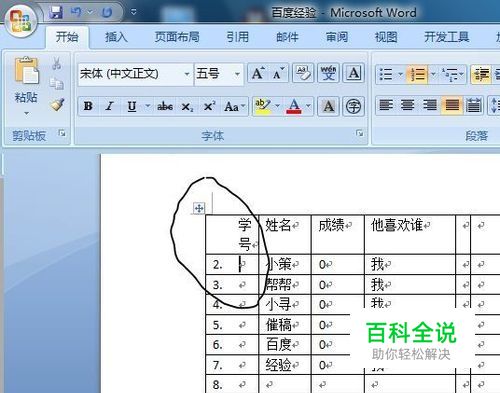Image resolution: width=500 pixels, height=393 pixels.
Task: Toggle Underline formatting
Action: (132, 106)
